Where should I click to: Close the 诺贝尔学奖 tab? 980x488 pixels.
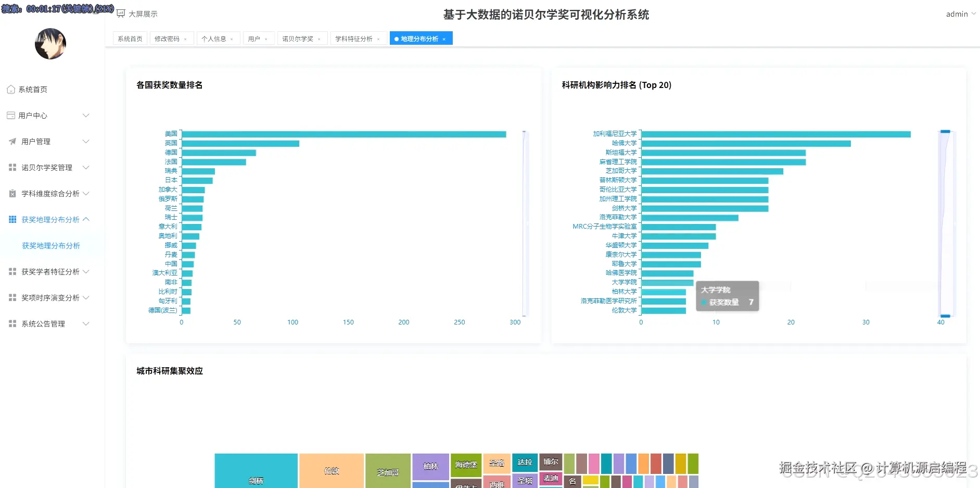click(x=319, y=39)
